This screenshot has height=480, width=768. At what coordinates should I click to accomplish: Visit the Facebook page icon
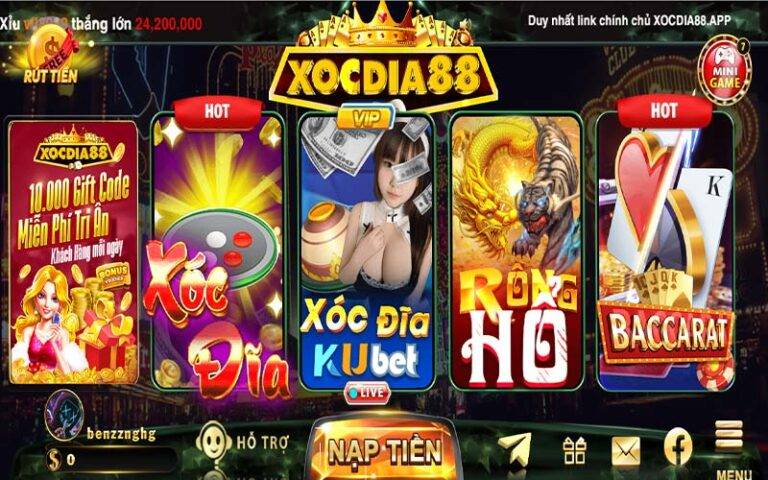point(678,447)
